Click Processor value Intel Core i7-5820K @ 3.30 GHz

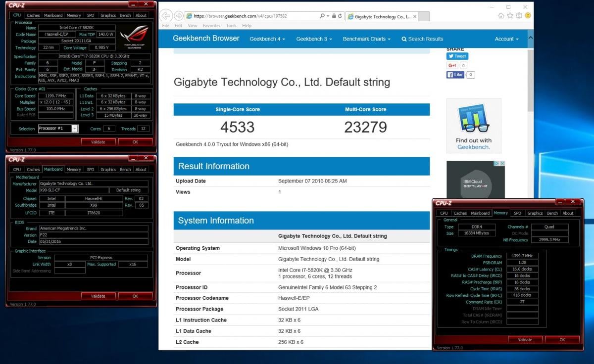click(x=315, y=270)
